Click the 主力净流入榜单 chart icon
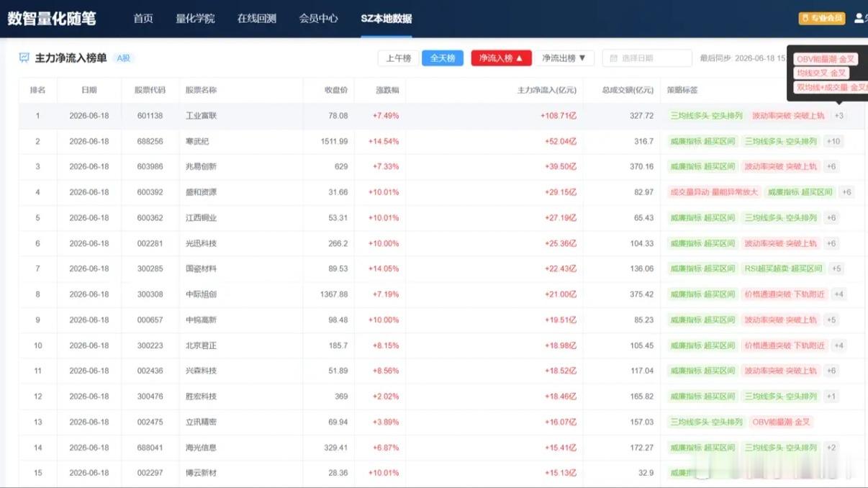Viewport: 868px width, 488px height. click(24, 58)
